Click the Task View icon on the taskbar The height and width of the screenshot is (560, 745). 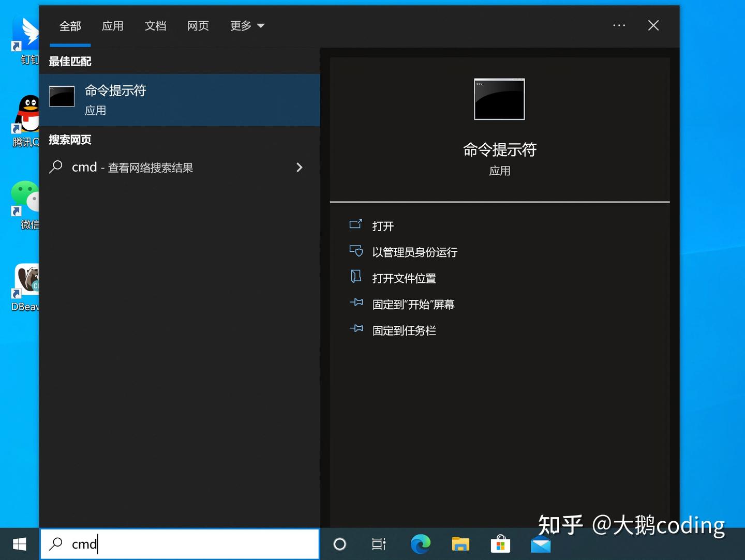(379, 544)
